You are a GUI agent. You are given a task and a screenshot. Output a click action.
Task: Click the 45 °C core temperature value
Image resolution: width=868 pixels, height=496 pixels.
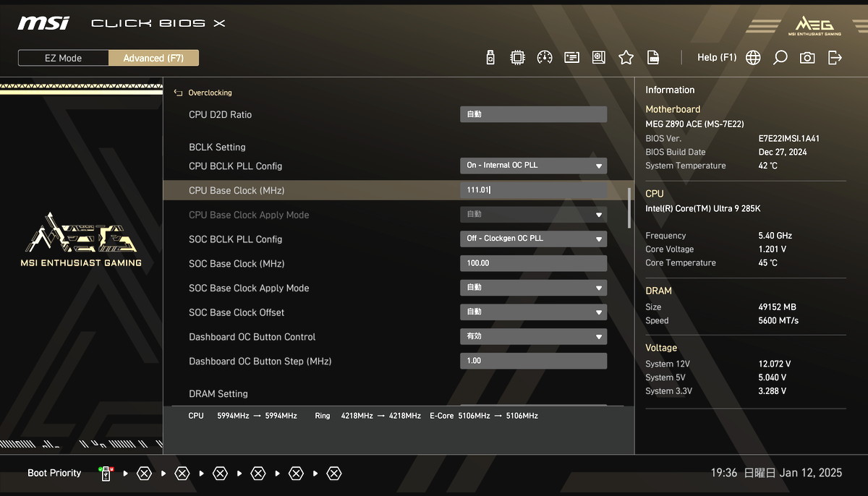(768, 263)
